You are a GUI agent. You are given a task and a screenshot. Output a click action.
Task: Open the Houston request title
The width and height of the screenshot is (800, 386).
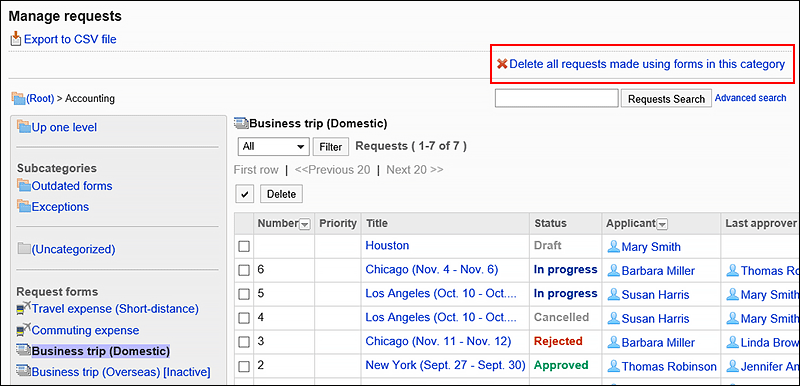tap(387, 245)
